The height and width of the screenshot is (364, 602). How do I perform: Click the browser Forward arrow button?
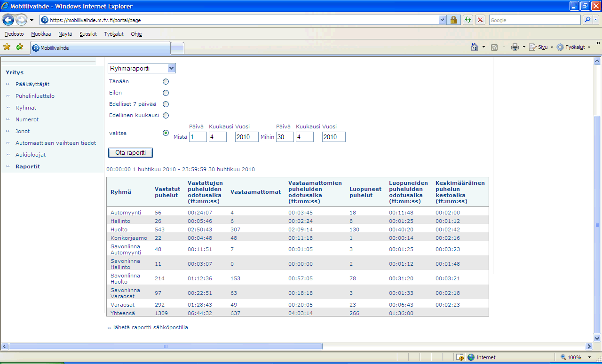(21, 20)
